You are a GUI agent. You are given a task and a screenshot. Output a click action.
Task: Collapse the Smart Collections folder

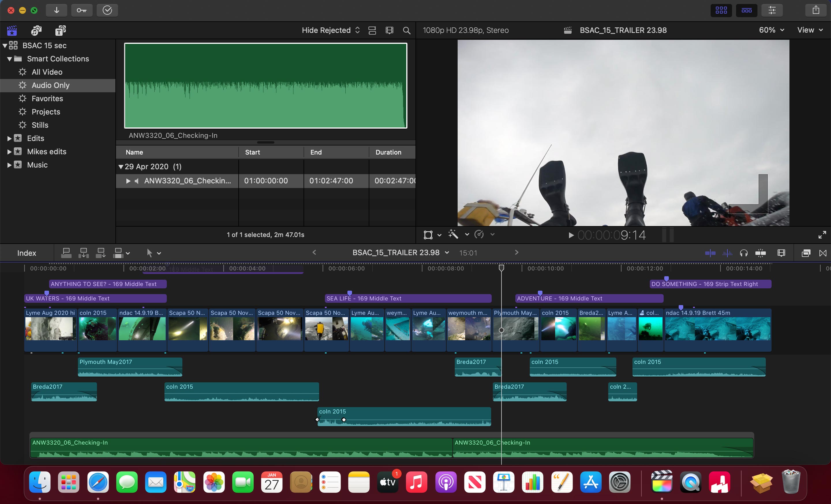click(10, 59)
